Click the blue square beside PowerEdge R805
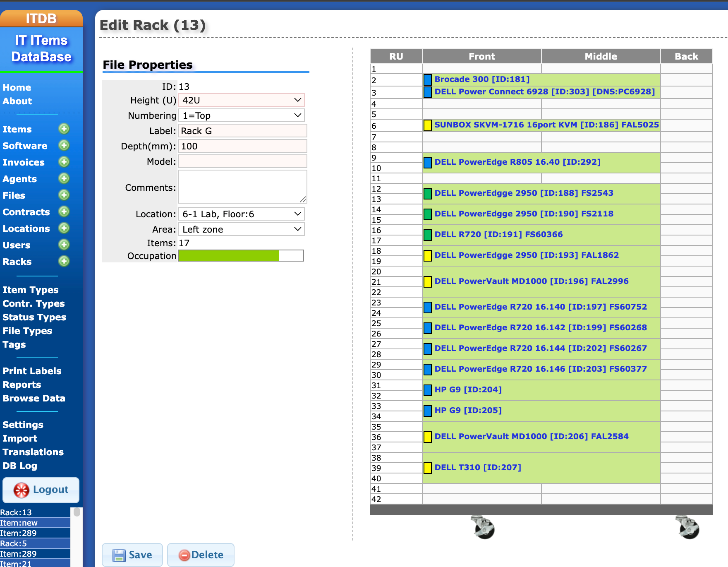Screen dimensions: 728x567 428,162
